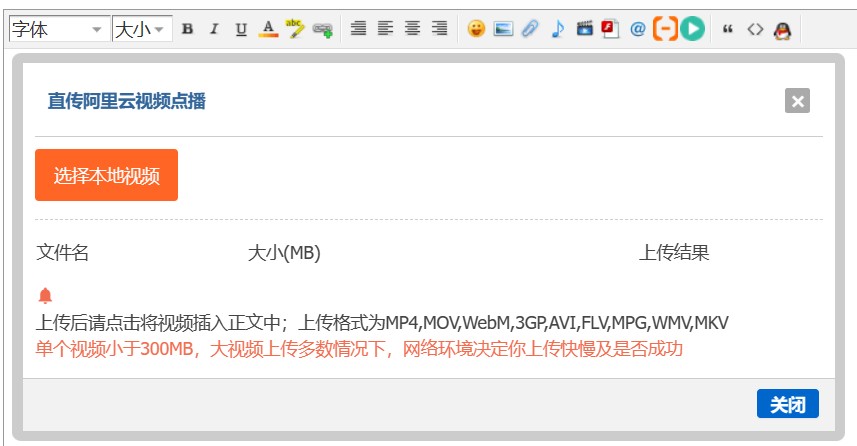
Task: Apply auto-typesetting justify icon
Action: [358, 28]
